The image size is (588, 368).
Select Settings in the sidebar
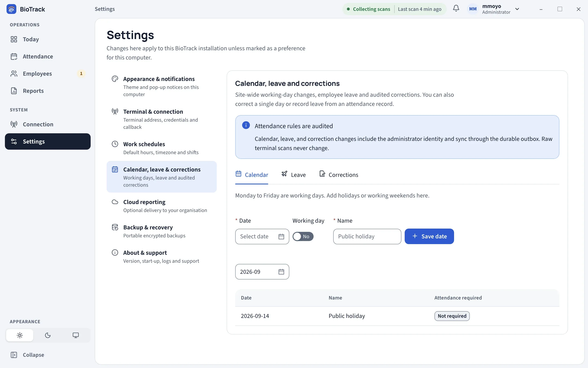48,141
